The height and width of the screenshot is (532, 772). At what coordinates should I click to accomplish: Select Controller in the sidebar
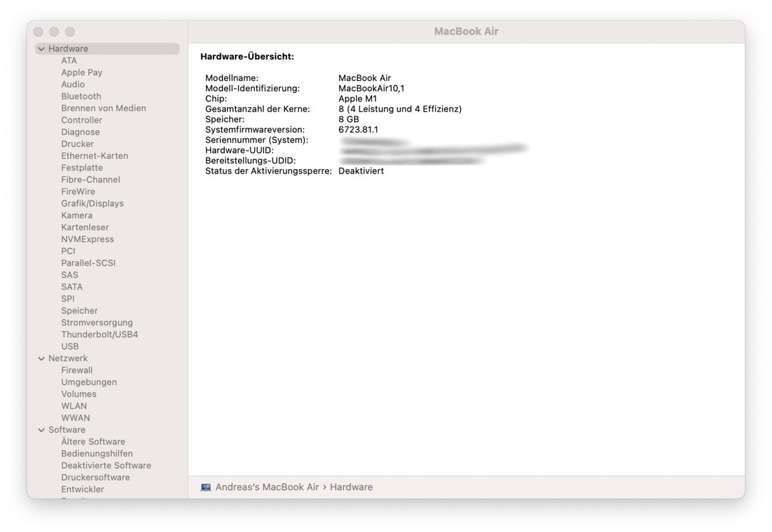[x=82, y=120]
